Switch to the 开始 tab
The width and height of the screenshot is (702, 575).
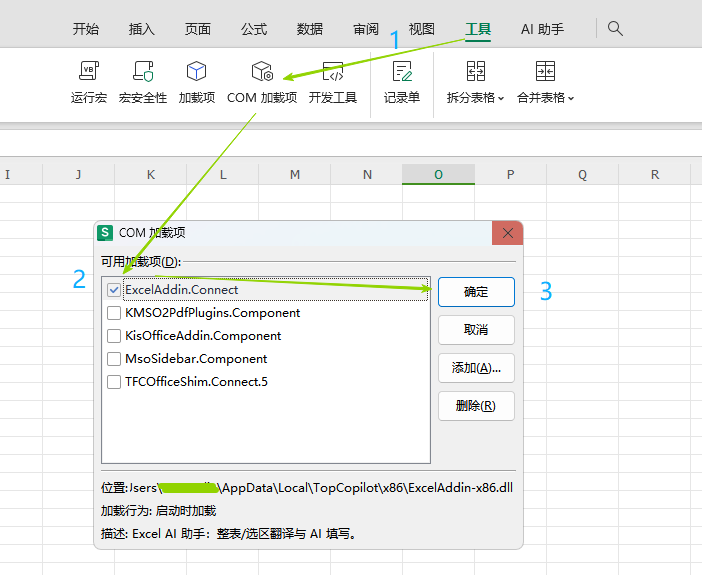coord(86,29)
